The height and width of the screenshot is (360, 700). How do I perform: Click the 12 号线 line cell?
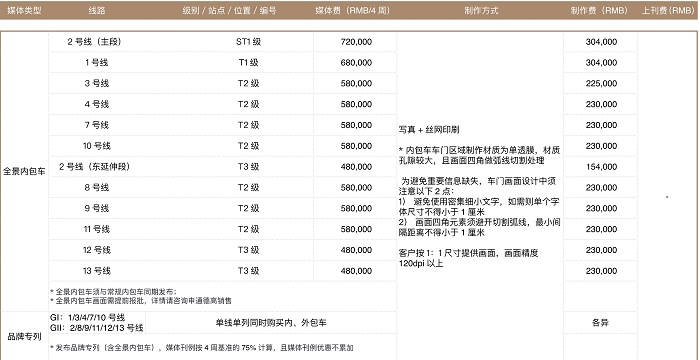coord(96,250)
